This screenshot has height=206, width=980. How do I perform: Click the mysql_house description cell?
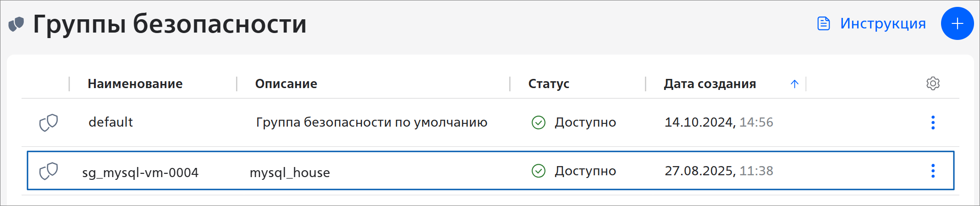[290, 173]
